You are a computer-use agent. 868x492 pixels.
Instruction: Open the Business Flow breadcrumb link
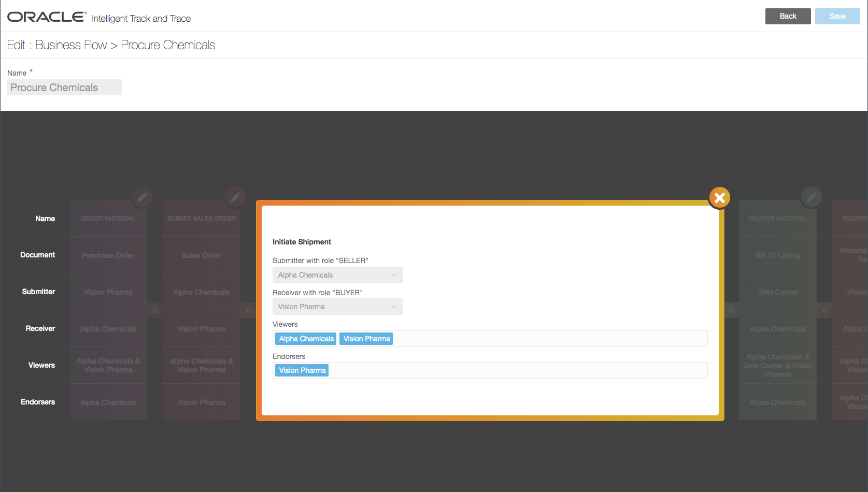pos(71,45)
